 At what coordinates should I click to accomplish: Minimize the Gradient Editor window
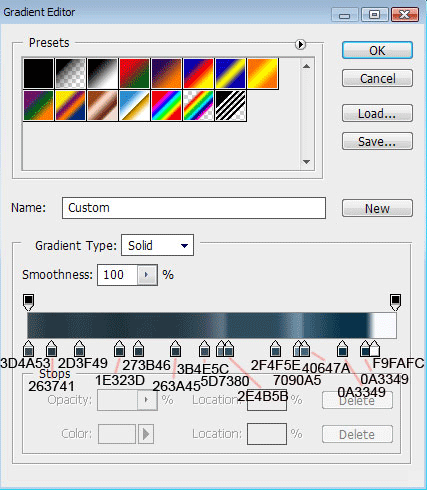pos(345,15)
